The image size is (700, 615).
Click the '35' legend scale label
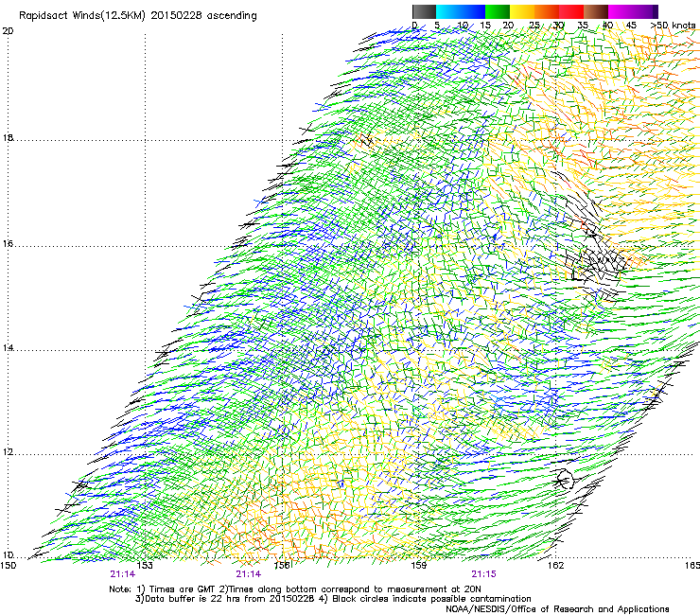click(582, 26)
